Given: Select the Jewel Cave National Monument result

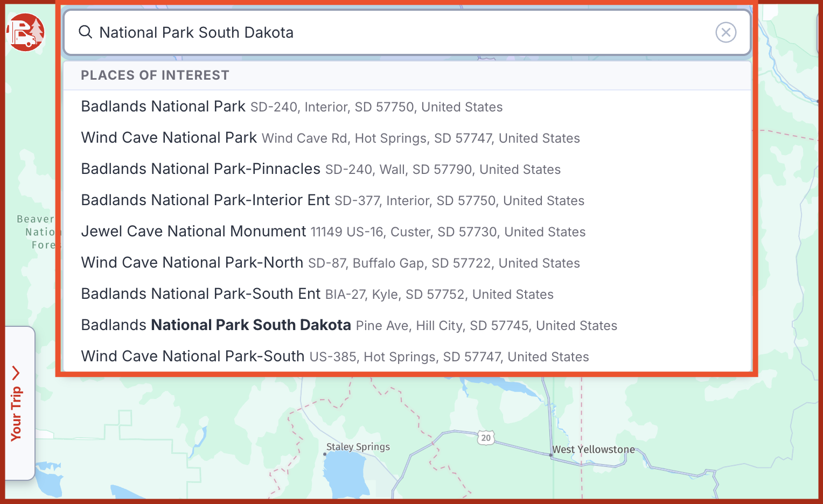Looking at the screenshot, I should click(407, 232).
